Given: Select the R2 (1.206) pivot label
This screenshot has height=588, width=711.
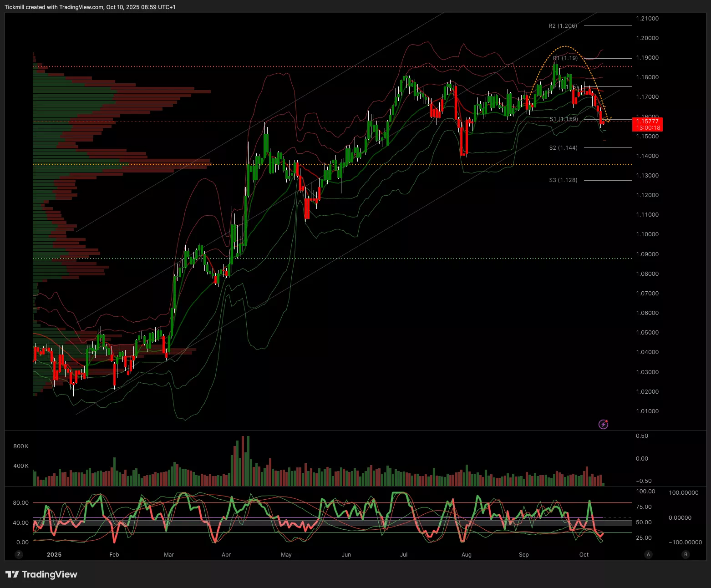Looking at the screenshot, I should 563,26.
